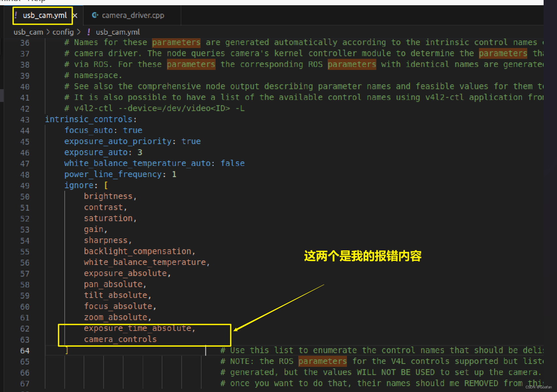Click the opening bracket after ignore

(x=106, y=185)
